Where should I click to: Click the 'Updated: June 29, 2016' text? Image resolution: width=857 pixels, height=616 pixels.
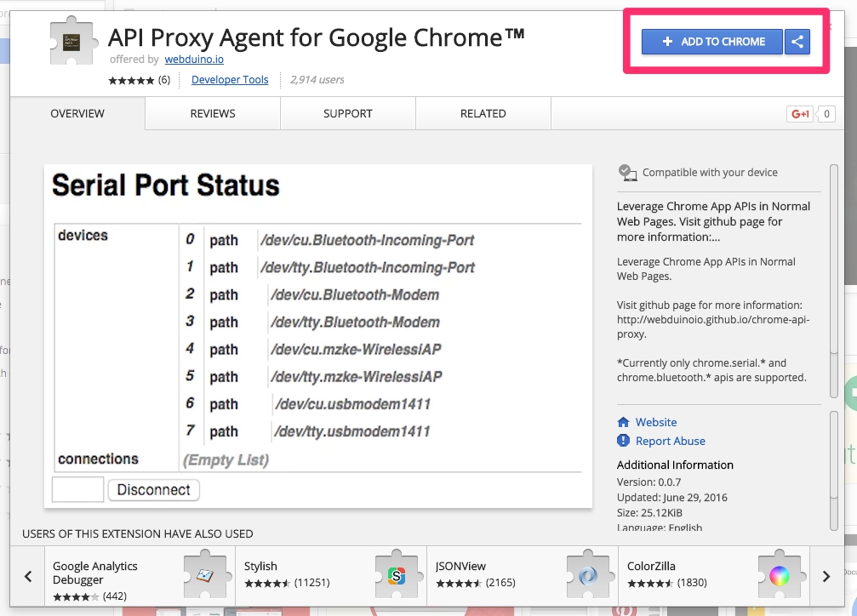pos(672,498)
